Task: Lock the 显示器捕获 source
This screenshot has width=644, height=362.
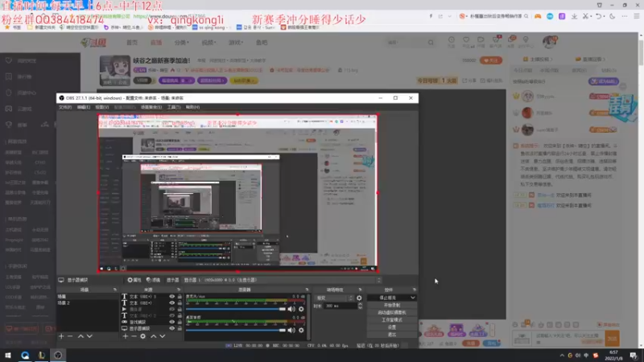Action: [x=180, y=328]
